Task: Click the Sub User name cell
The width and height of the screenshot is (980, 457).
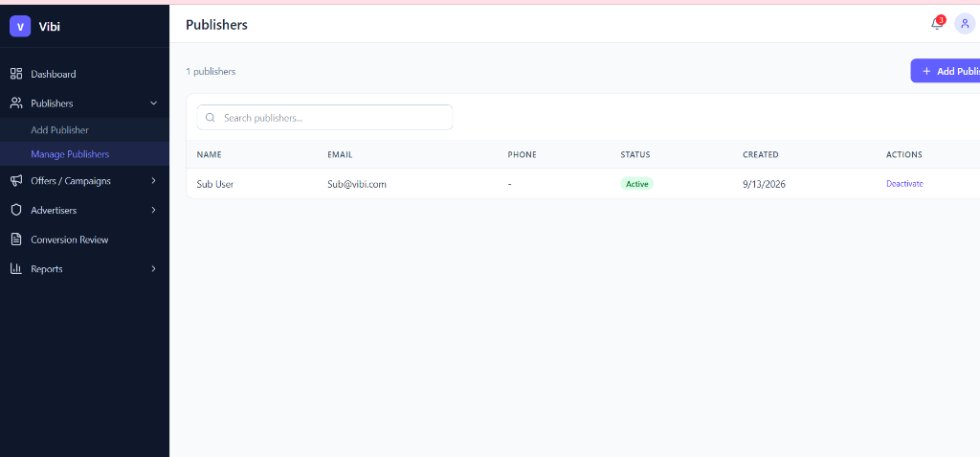Action: click(215, 185)
